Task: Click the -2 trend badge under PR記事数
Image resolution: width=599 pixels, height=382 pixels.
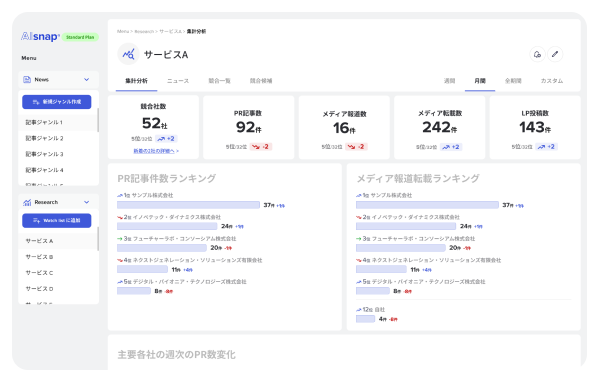Action: tap(261, 147)
